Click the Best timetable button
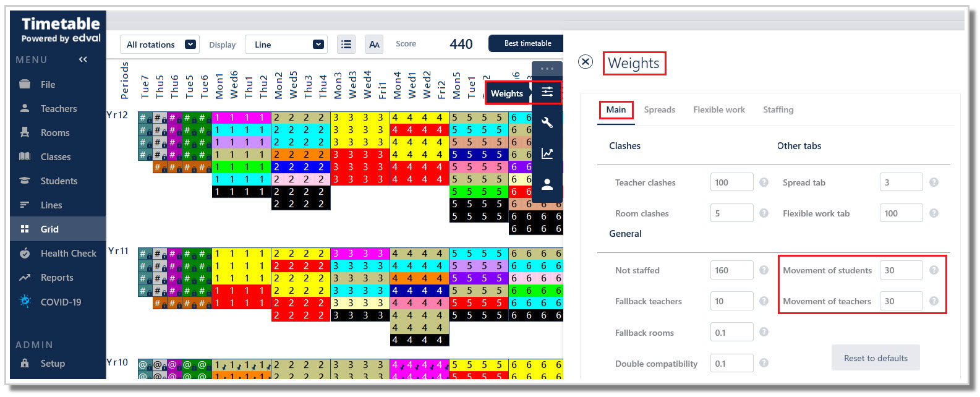Image resolution: width=980 pixels, height=397 pixels. coord(526,43)
